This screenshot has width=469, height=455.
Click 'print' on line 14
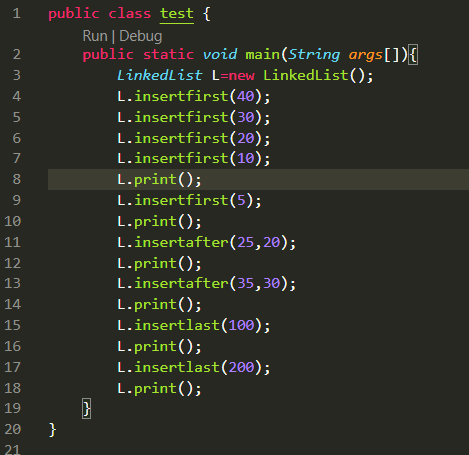click(155, 305)
